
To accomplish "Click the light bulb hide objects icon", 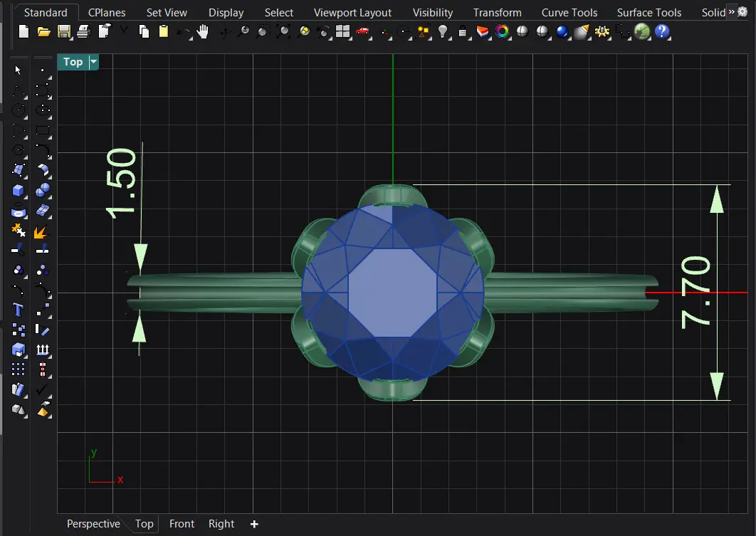I will tap(443, 32).
